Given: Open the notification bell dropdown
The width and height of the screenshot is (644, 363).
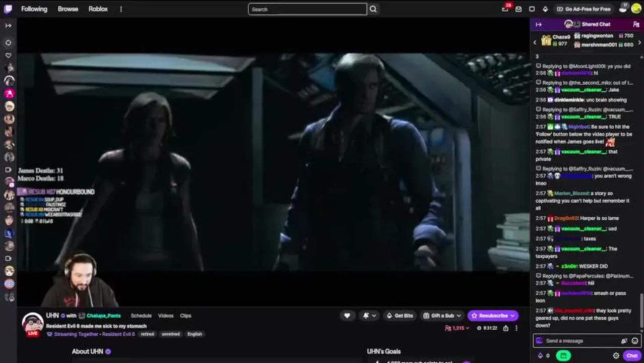Looking at the screenshot, I should (x=369, y=316).
